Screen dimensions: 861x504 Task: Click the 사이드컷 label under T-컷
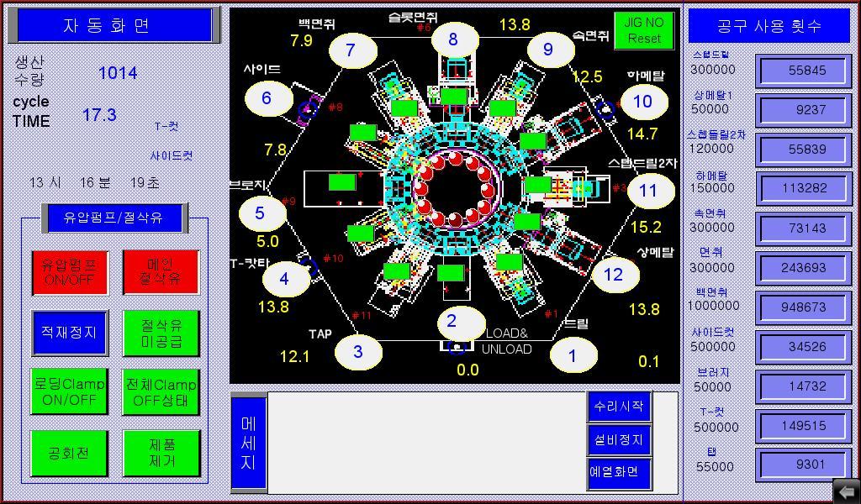172,155
